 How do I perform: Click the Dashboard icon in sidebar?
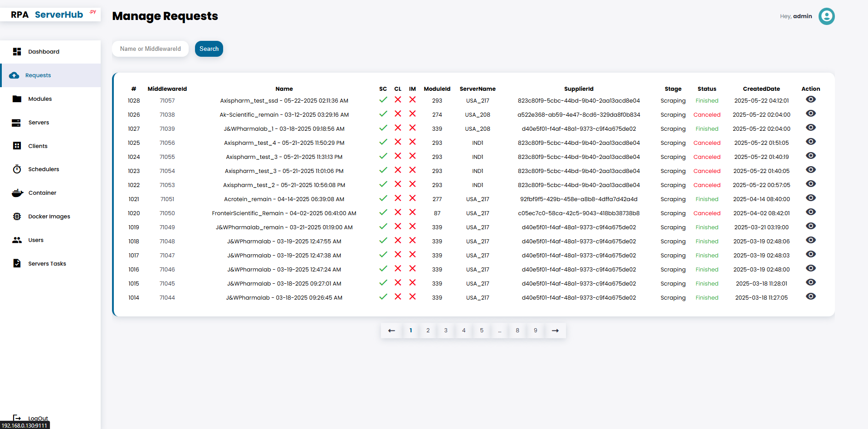coord(17,52)
